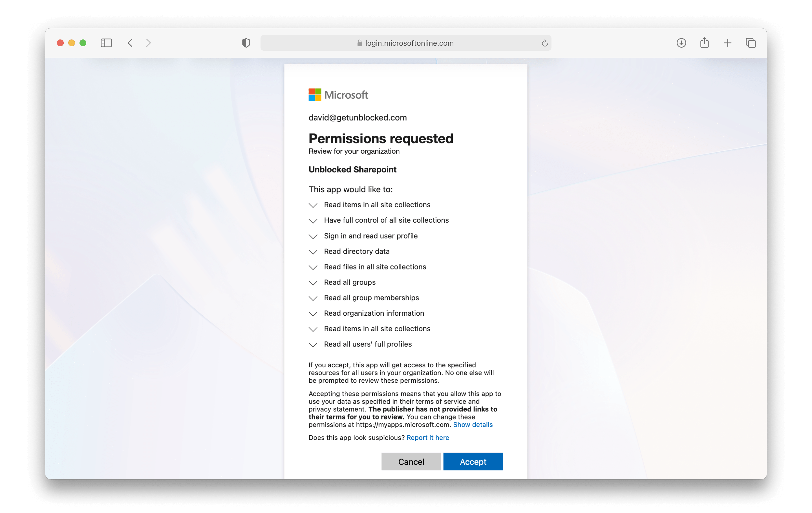Go back with the back arrow
Screen dimensions: 812x513
coord(130,43)
